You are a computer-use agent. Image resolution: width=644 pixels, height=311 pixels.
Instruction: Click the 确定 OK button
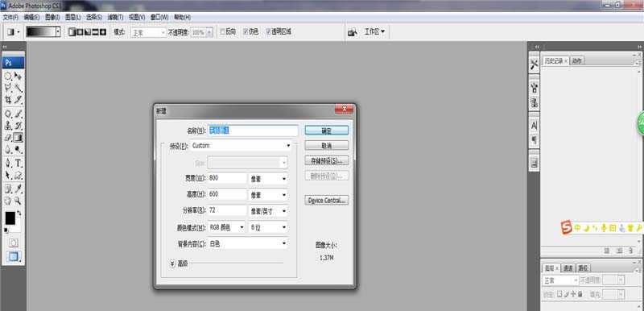click(327, 131)
